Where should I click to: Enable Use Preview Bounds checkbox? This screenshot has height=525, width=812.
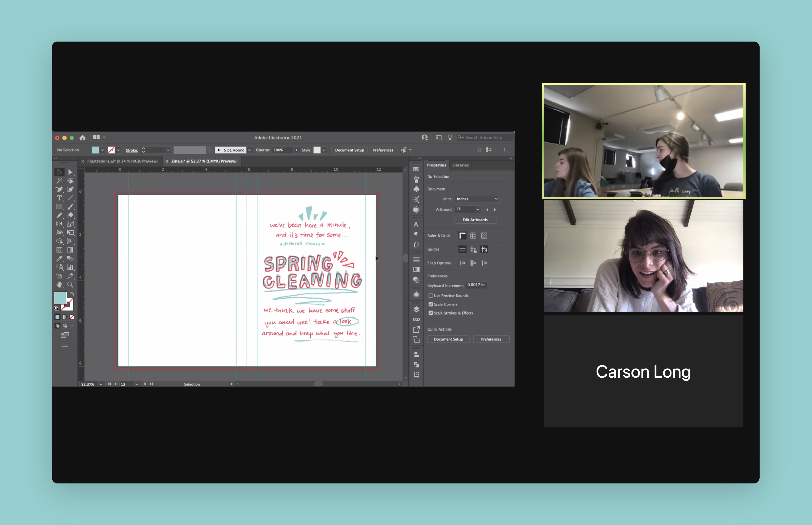point(431,296)
